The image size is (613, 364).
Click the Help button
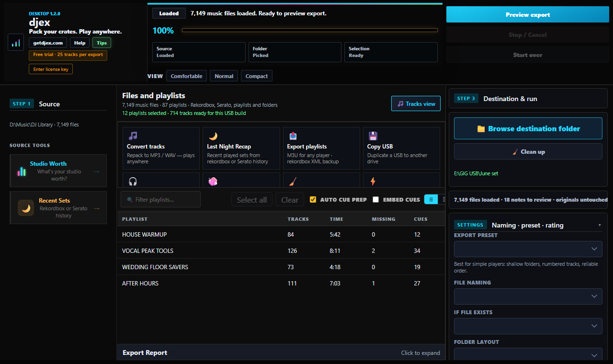coord(80,43)
